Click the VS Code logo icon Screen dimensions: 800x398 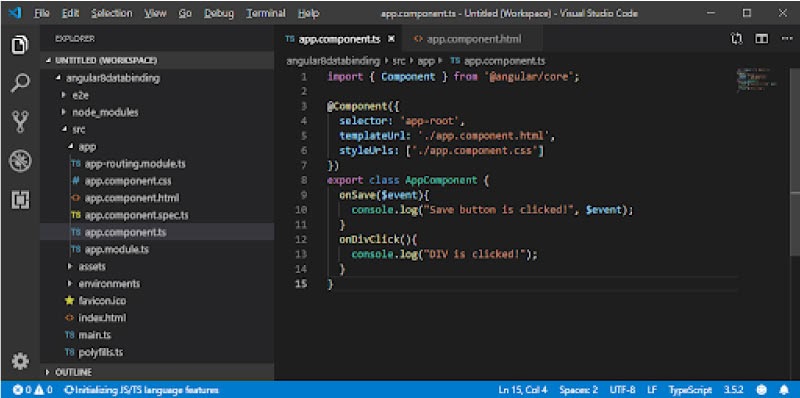(15, 13)
